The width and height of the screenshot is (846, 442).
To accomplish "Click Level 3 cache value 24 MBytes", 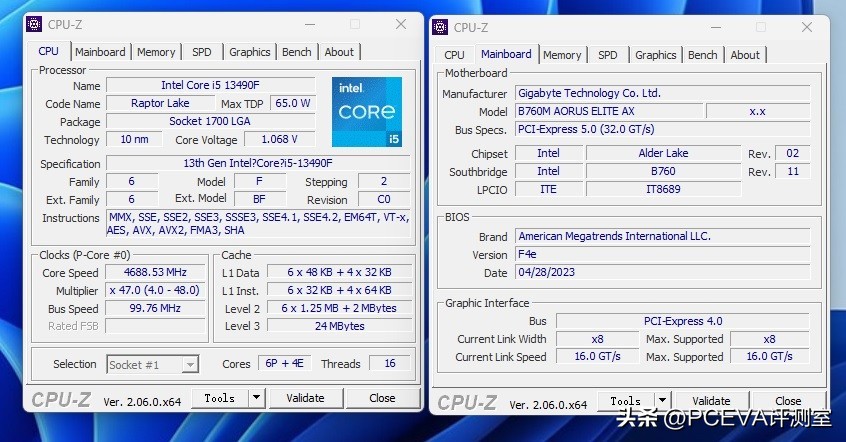I will point(339,326).
